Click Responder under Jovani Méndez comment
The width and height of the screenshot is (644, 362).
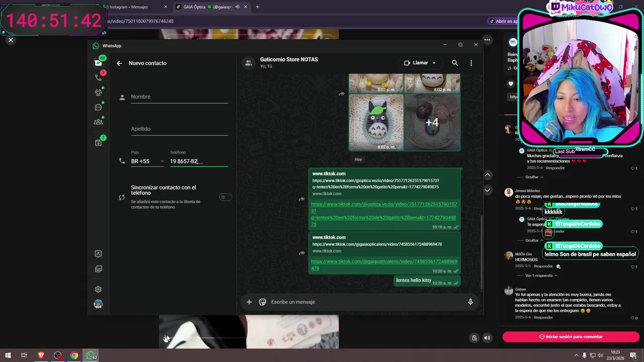pos(543,209)
